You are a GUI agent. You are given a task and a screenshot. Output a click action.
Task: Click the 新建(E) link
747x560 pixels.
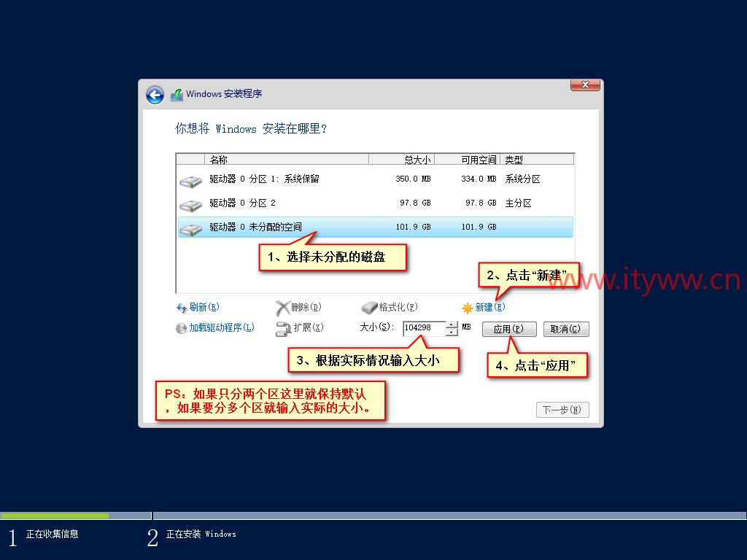pyautogui.click(x=490, y=307)
